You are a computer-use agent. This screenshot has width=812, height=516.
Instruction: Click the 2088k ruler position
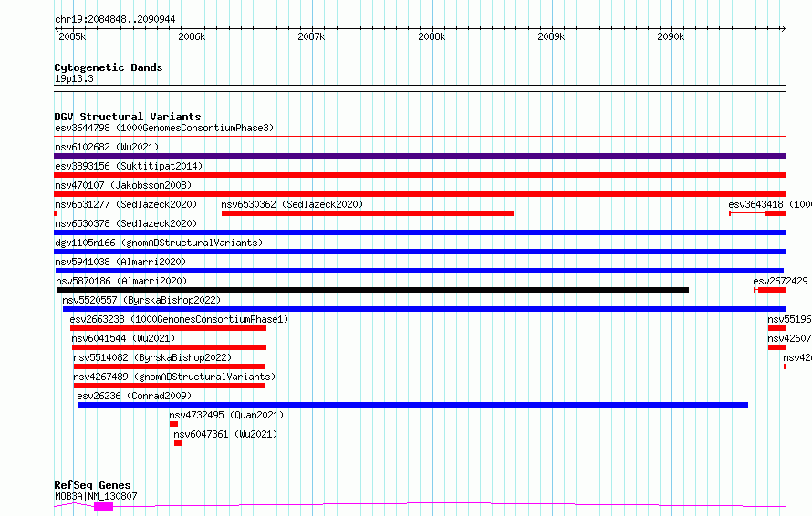tap(432, 36)
